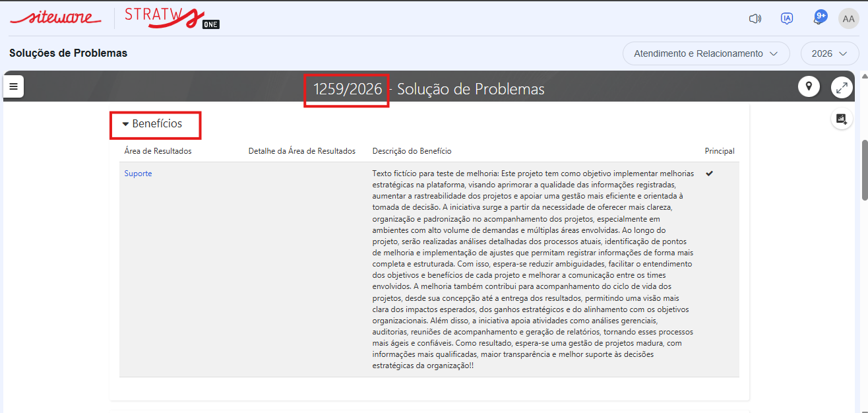Click the location pin icon in header
Screen dimensions: 868x413
click(808, 86)
